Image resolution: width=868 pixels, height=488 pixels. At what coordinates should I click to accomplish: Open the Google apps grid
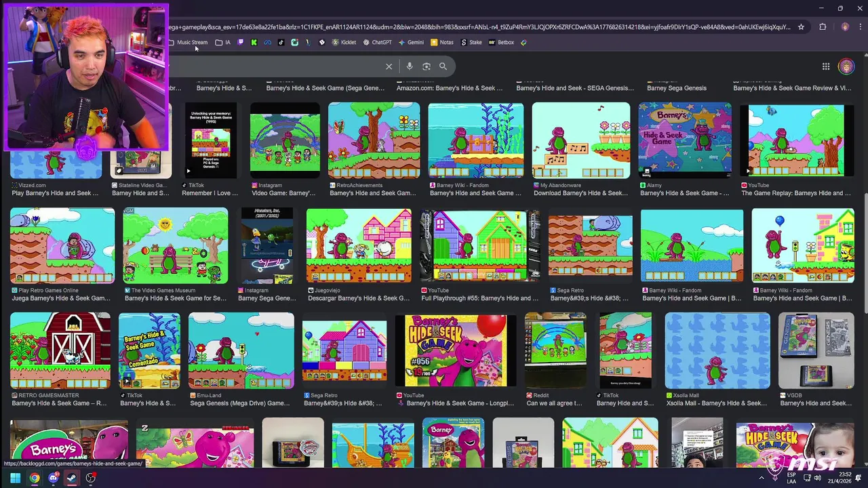click(x=826, y=66)
